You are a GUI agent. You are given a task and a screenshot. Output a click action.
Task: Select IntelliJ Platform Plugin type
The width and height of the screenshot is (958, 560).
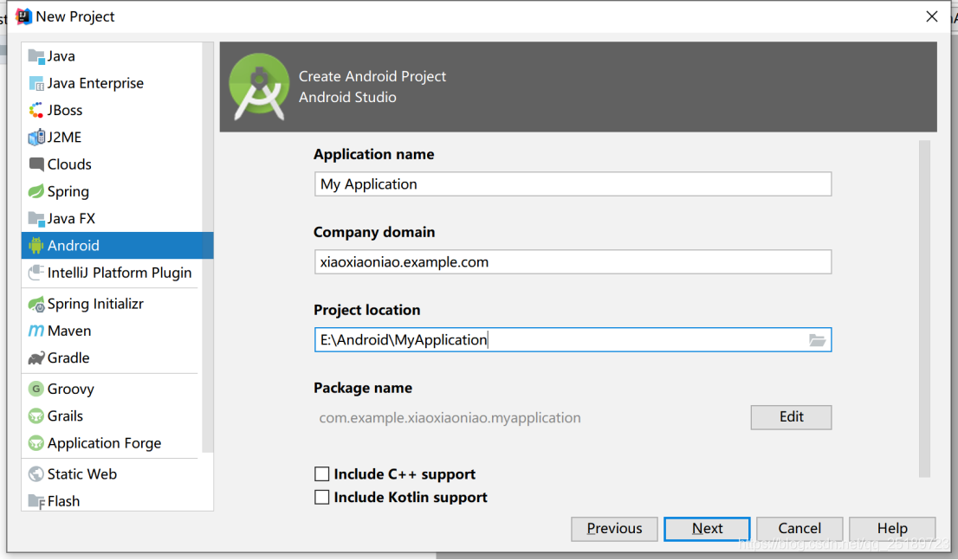(117, 273)
